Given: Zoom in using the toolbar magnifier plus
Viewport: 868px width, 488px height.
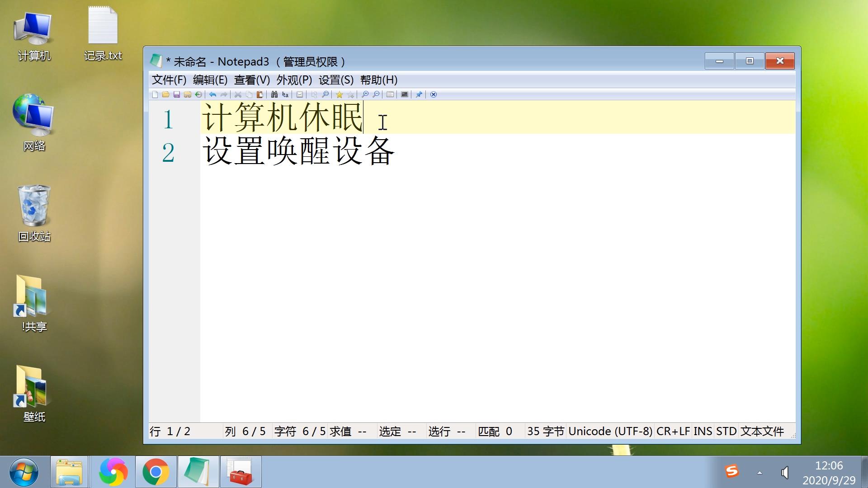Looking at the screenshot, I should tap(365, 94).
